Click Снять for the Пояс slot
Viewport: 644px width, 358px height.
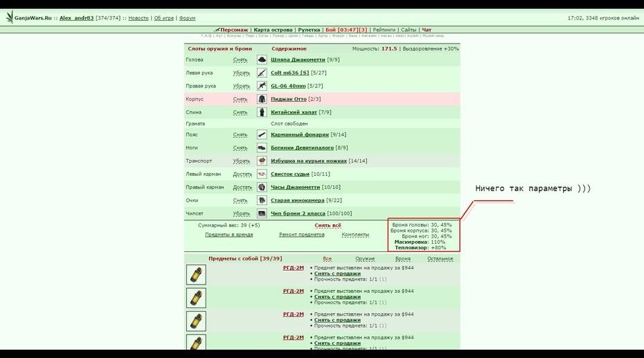tap(240, 134)
